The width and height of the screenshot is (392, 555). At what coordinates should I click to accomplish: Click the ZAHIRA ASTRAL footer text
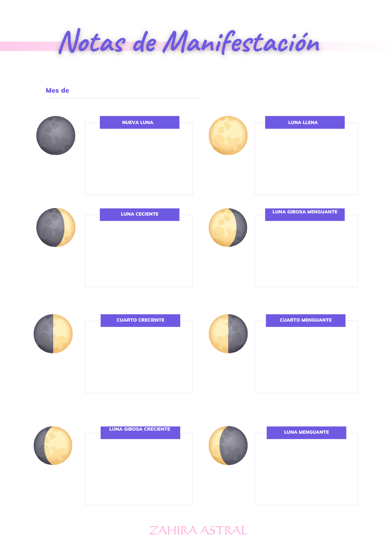pyautogui.click(x=198, y=530)
